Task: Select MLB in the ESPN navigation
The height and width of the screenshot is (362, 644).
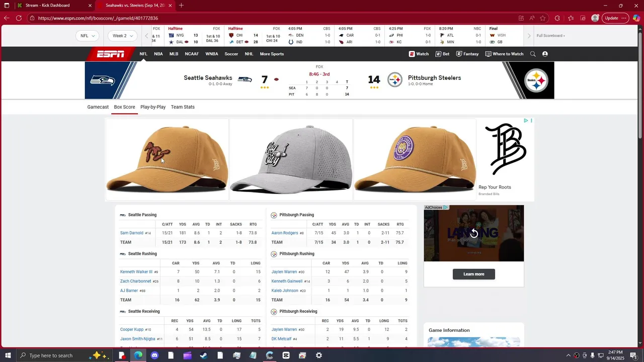Action: click(174, 54)
